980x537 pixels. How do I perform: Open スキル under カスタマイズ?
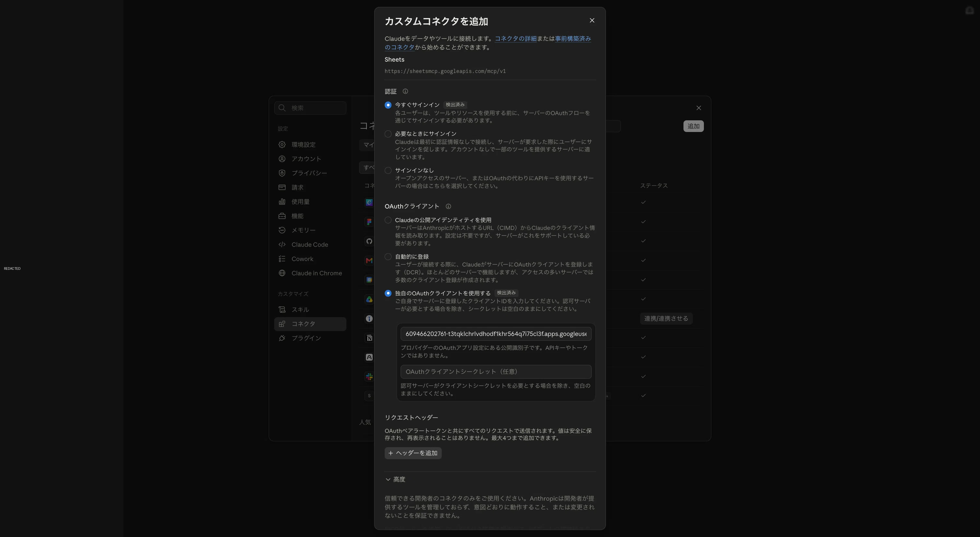310,310
